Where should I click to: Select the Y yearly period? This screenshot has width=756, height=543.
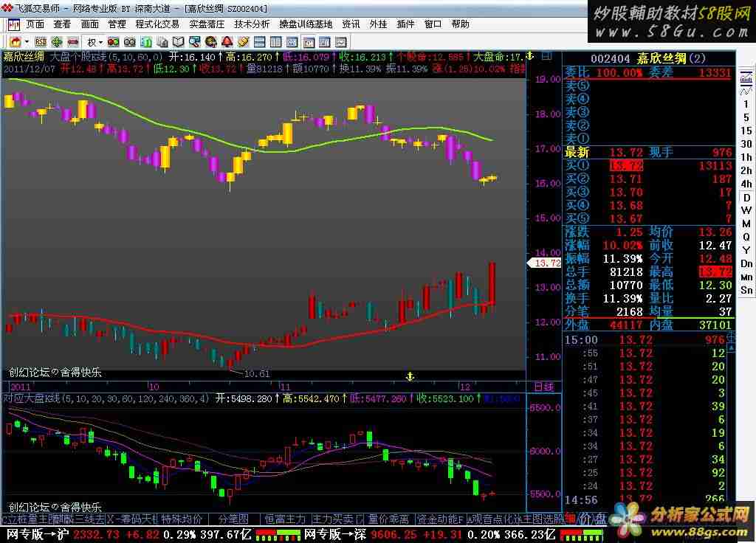[746, 250]
